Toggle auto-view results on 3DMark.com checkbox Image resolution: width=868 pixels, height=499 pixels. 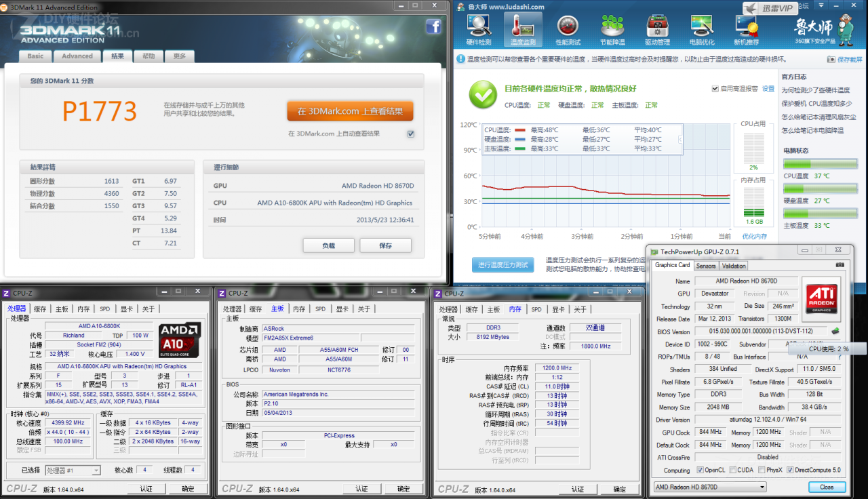(x=410, y=134)
